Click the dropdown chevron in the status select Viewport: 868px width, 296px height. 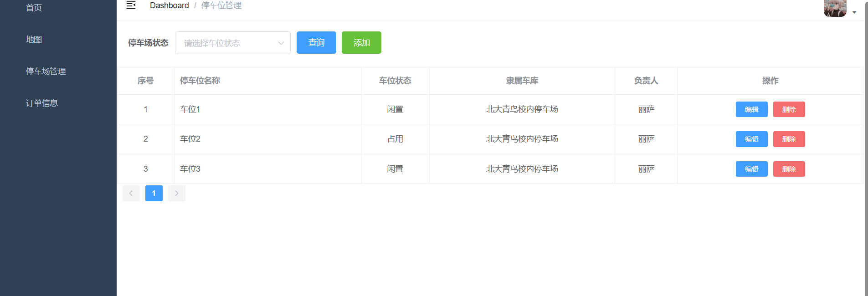[281, 43]
